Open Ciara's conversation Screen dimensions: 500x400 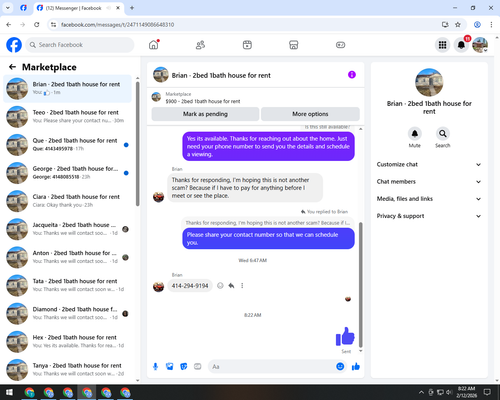pyautogui.click(x=67, y=201)
